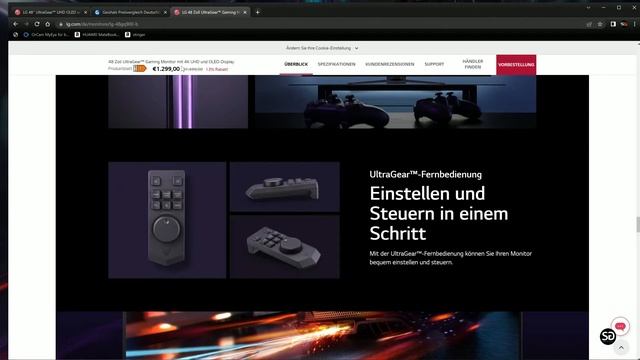Bookmark this page with the star icon
The image size is (640, 360).
(600, 24)
